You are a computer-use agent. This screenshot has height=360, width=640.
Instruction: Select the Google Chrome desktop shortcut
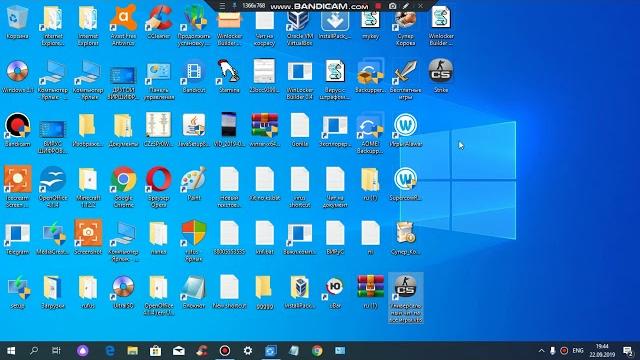click(x=123, y=187)
